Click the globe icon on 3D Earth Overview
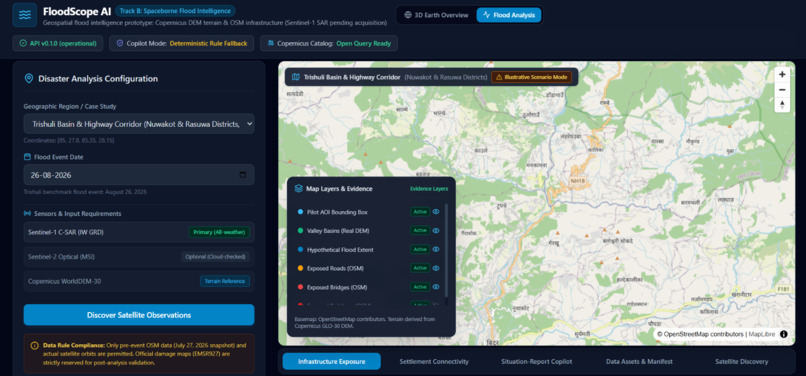The width and height of the screenshot is (806, 376). coord(408,15)
